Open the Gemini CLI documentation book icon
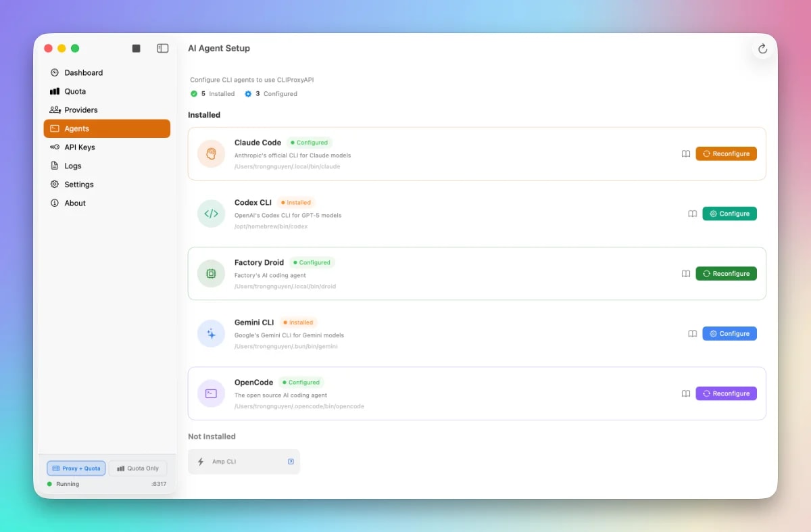Image resolution: width=811 pixels, height=532 pixels. 692,333
